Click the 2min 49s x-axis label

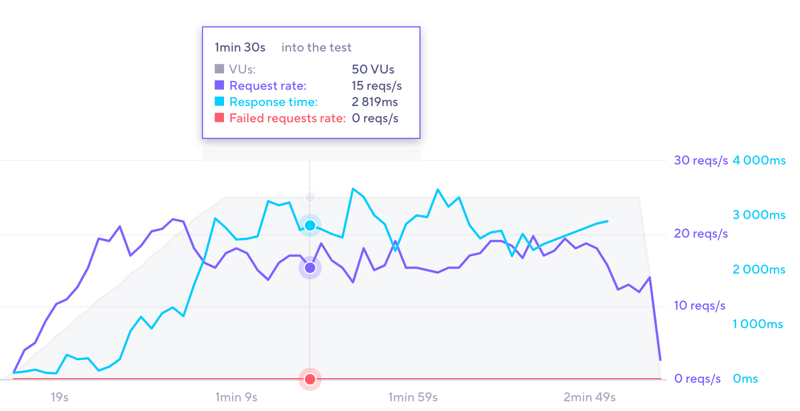point(590,398)
